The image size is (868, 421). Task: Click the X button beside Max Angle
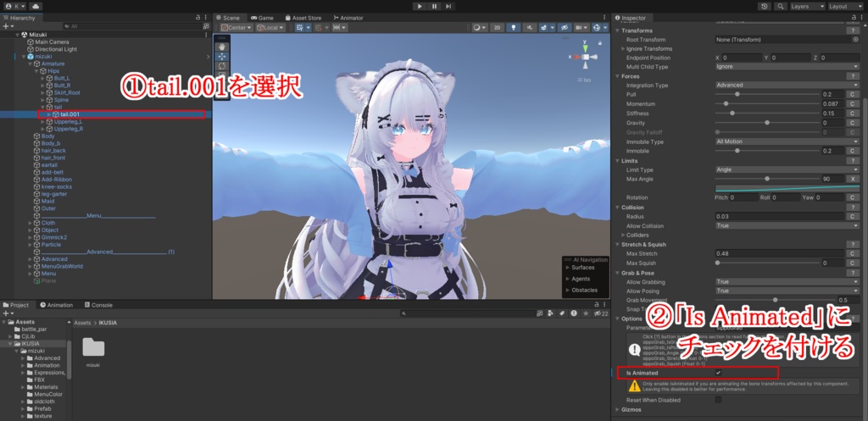(x=854, y=180)
